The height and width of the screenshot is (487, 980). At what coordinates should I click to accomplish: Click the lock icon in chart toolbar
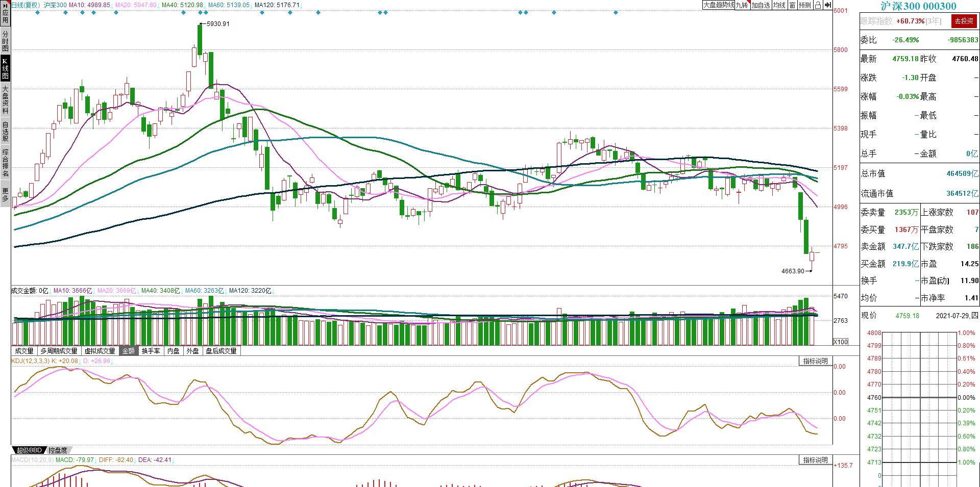point(818,5)
